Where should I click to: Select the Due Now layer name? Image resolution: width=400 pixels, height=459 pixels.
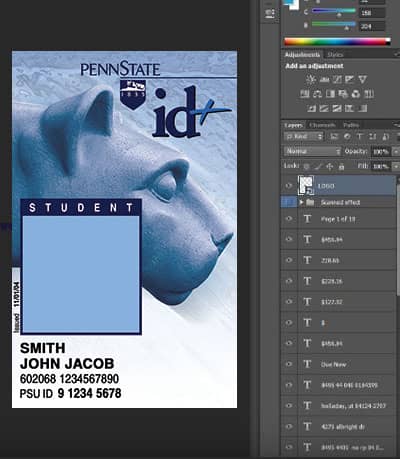click(x=333, y=364)
